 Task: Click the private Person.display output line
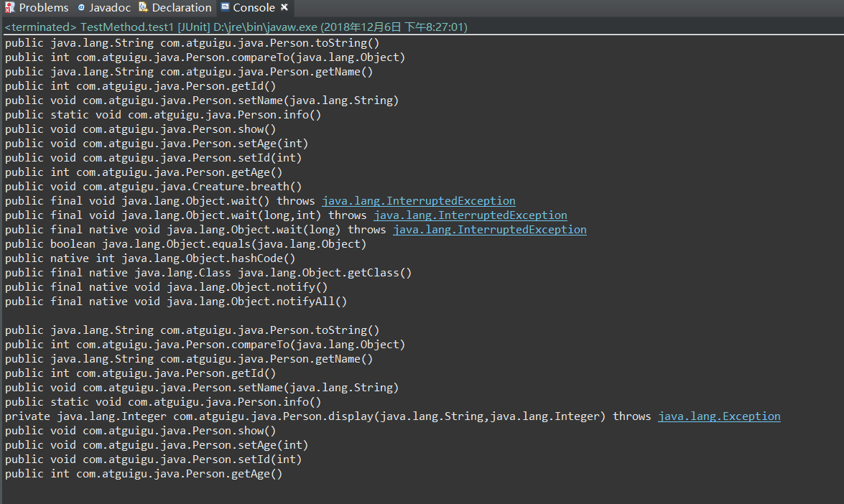click(x=392, y=416)
